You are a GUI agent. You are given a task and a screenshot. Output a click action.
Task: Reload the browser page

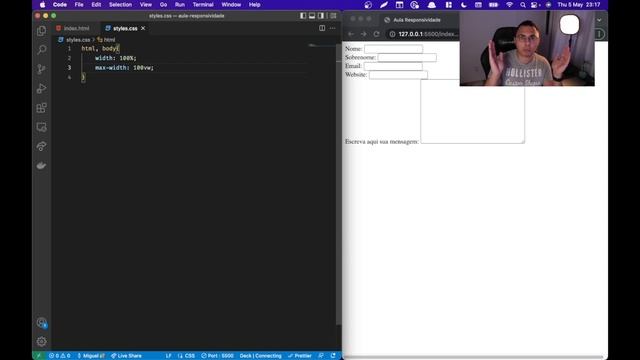pyautogui.click(x=376, y=34)
